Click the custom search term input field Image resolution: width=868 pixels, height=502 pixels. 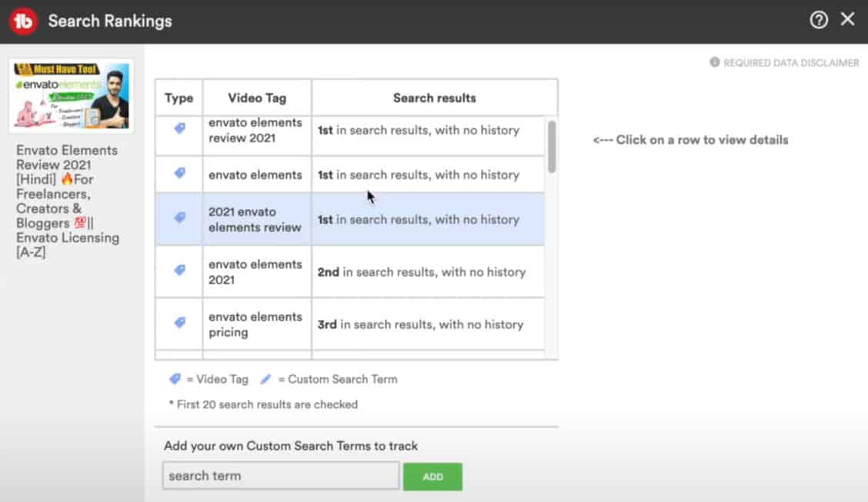(280, 476)
